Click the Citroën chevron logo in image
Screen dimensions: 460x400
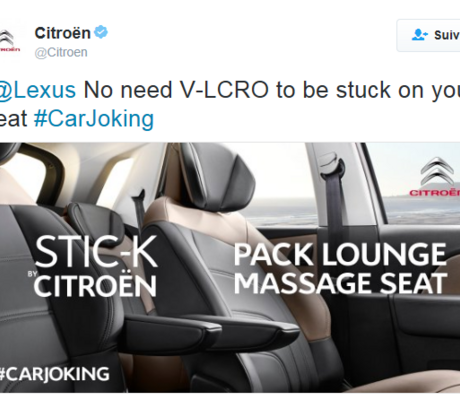(437, 172)
